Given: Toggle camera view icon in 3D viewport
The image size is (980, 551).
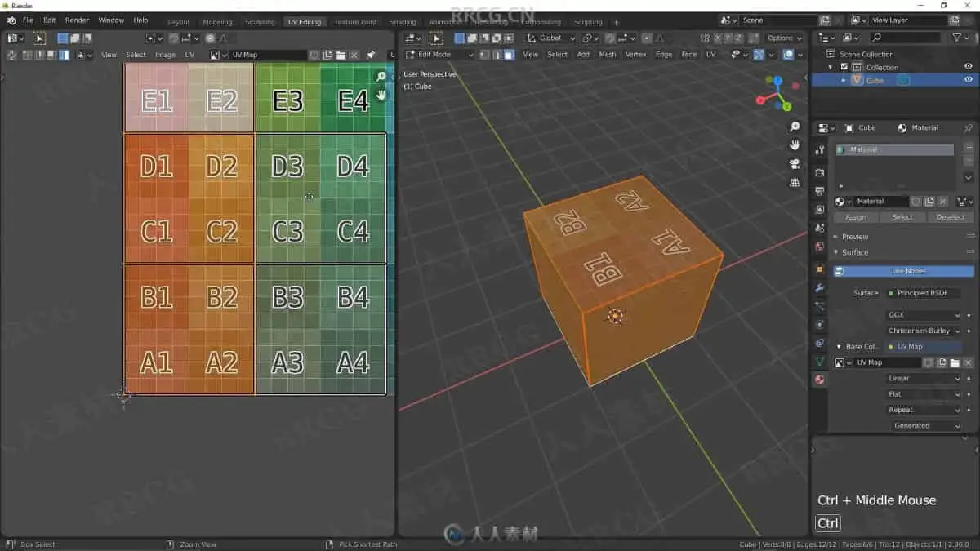Looking at the screenshot, I should [794, 164].
